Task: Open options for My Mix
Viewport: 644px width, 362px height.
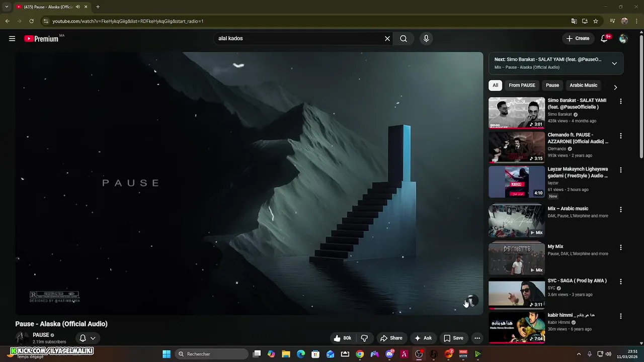Action: 621,247
